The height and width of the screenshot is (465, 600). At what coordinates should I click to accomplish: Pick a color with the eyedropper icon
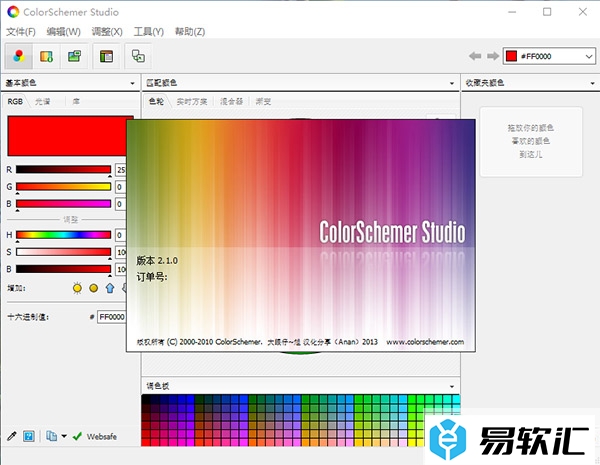pos(11,436)
